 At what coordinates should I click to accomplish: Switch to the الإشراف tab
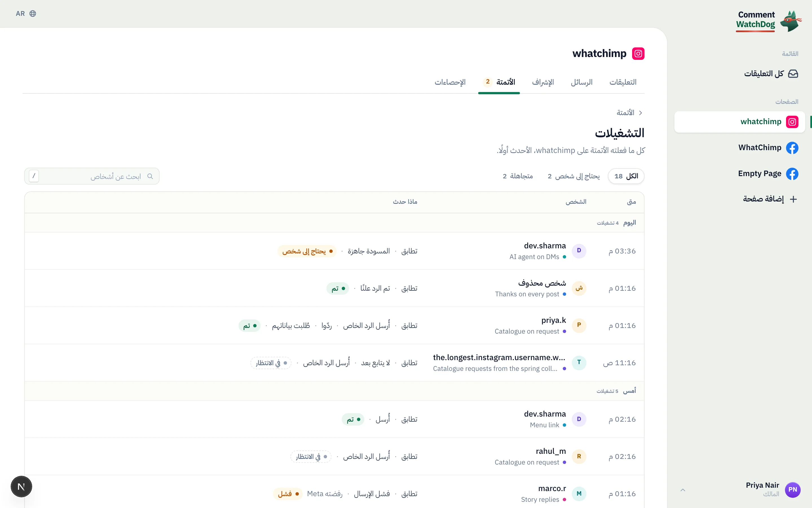(542, 82)
